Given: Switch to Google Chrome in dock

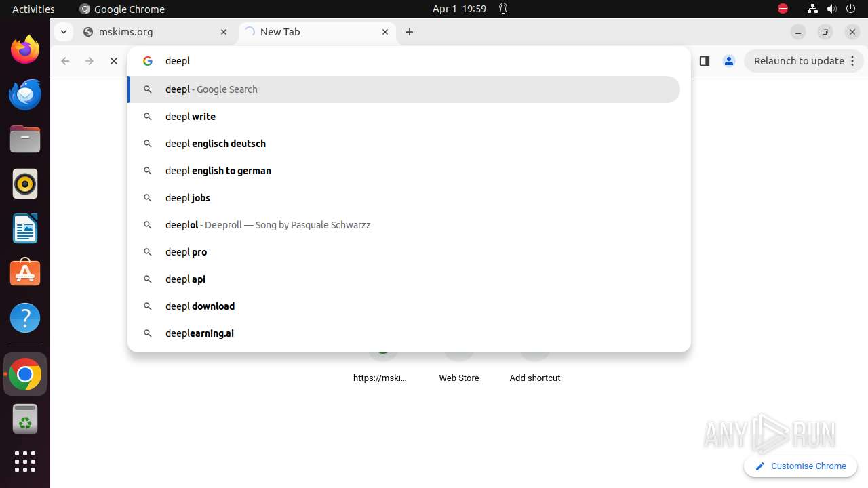Looking at the screenshot, I should 25,374.
